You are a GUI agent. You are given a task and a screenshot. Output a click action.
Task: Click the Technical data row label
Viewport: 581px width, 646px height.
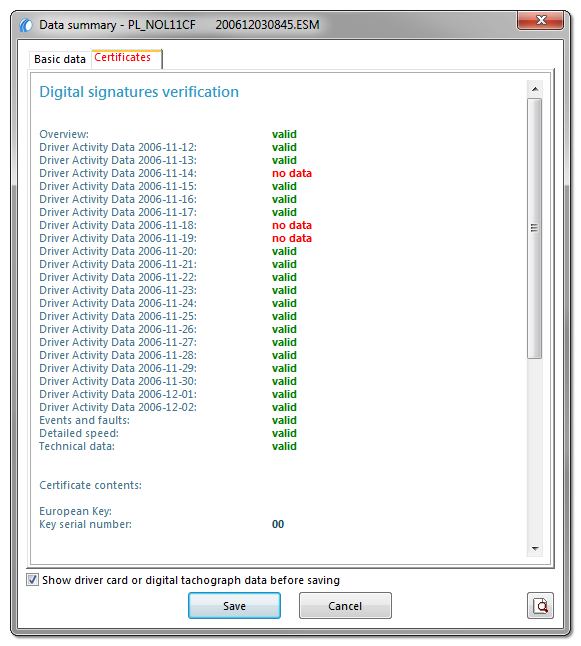click(77, 447)
